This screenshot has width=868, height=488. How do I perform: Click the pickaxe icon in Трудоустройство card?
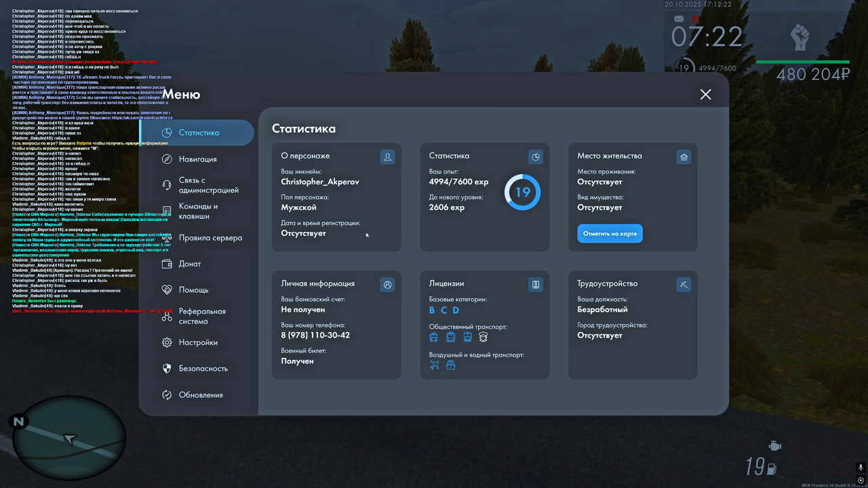(x=684, y=285)
